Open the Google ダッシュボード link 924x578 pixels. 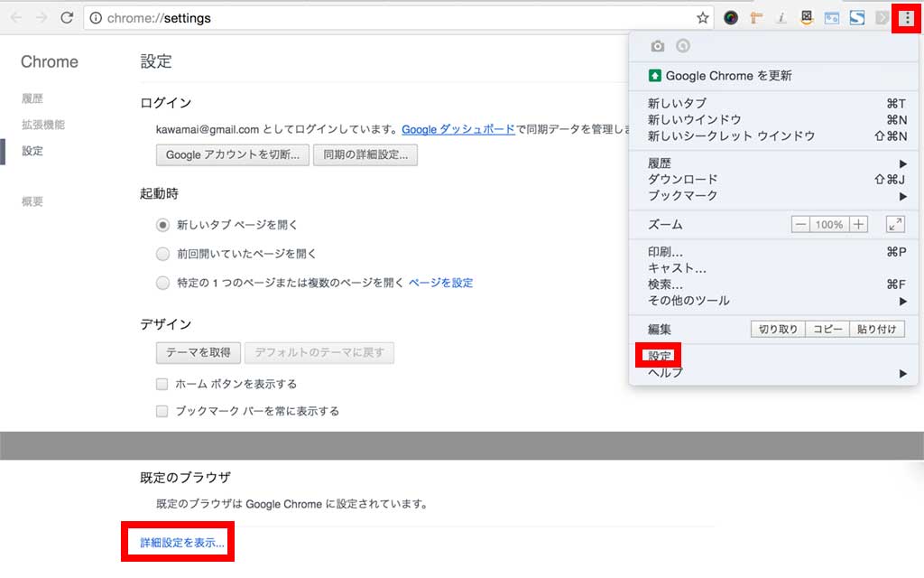tap(458, 129)
